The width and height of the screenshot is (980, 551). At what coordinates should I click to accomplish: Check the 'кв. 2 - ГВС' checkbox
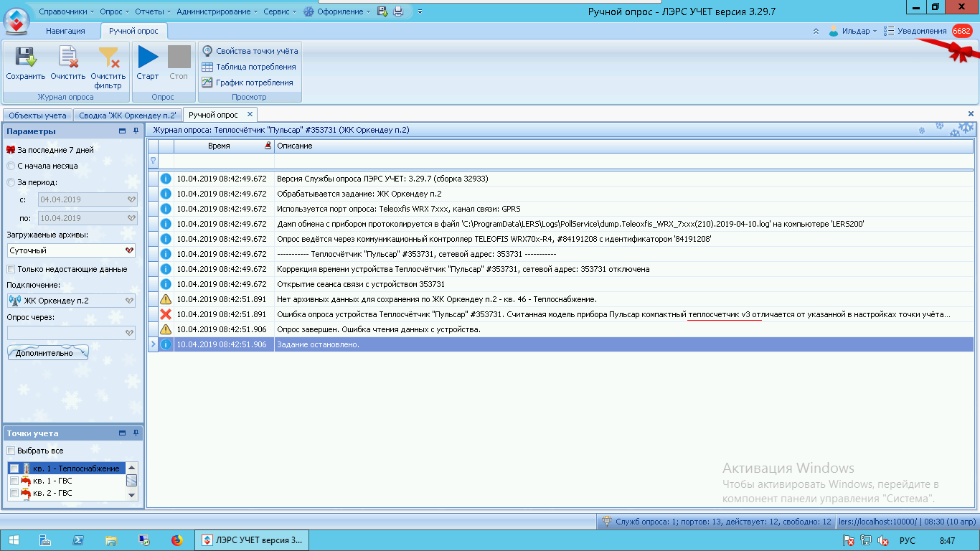[x=14, y=494]
